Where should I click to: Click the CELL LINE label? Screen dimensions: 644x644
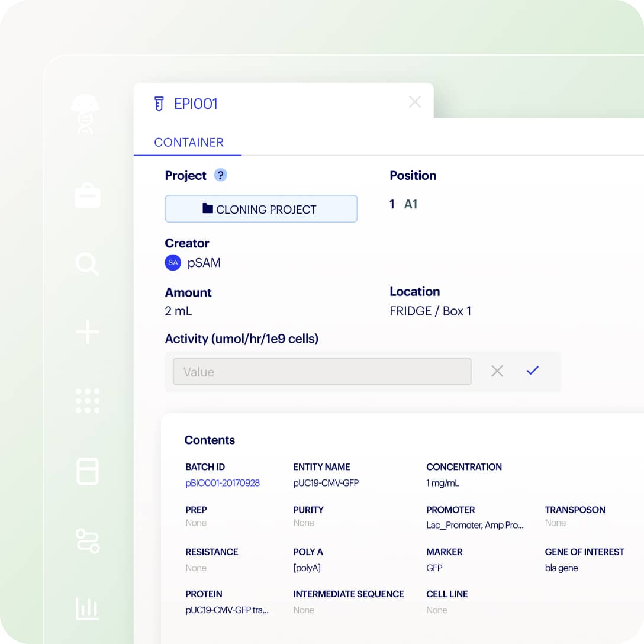point(447,594)
